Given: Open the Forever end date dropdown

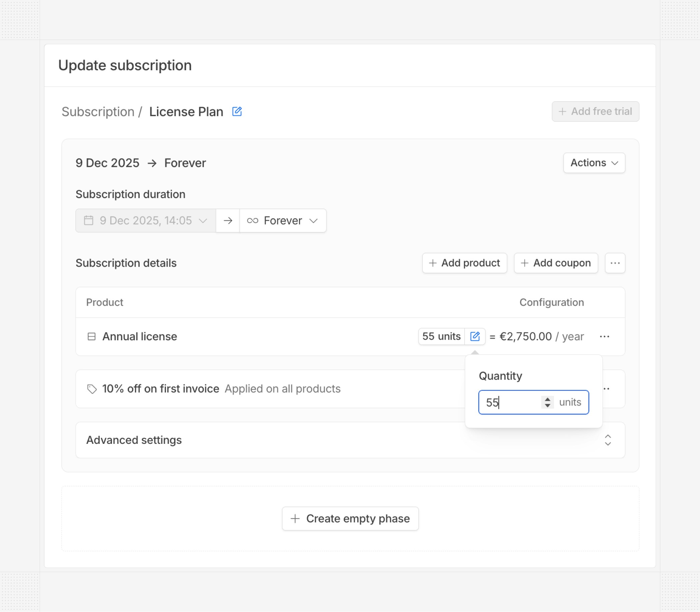Looking at the screenshot, I should (x=283, y=221).
